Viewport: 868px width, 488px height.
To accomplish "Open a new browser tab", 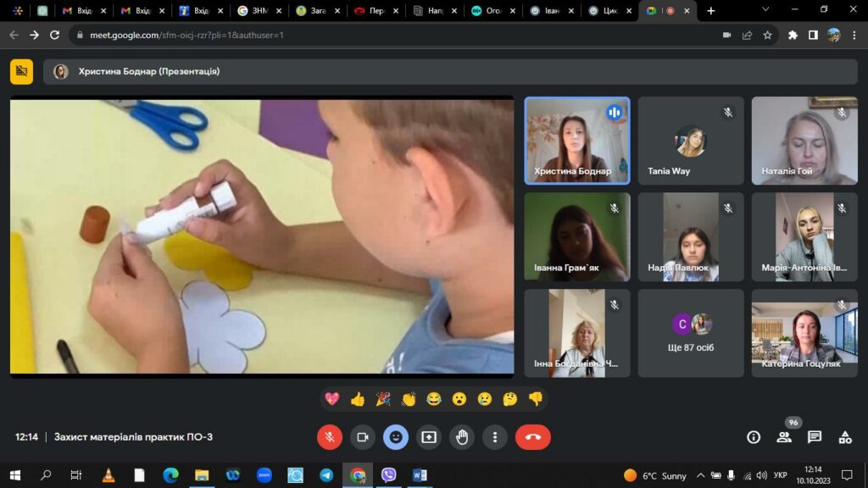I will pos(711,10).
